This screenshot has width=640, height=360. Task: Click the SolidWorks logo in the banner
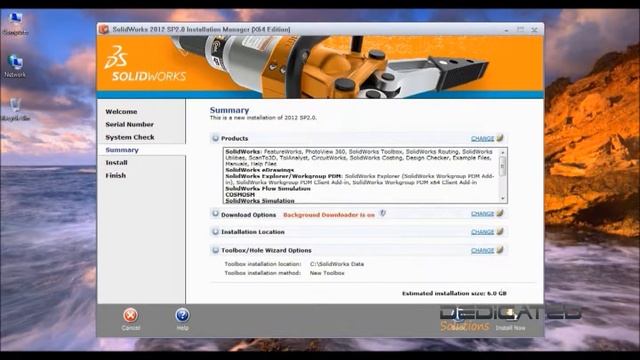pyautogui.click(x=145, y=64)
